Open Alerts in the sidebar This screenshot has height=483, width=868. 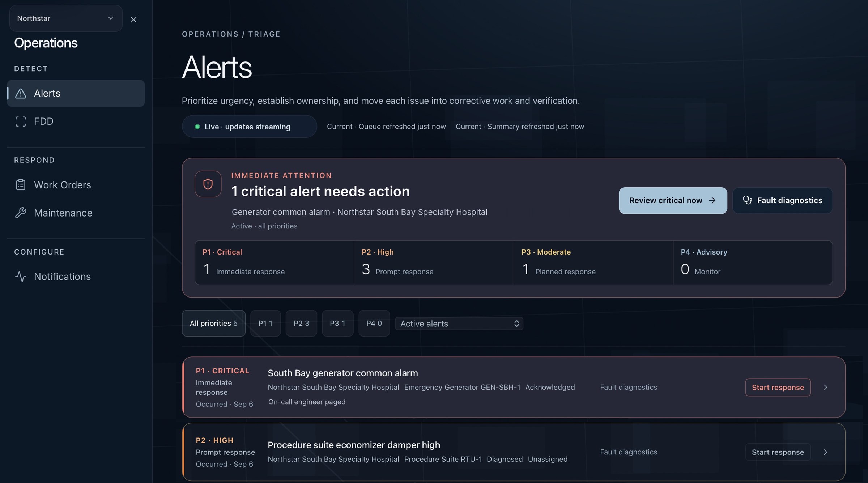click(76, 93)
